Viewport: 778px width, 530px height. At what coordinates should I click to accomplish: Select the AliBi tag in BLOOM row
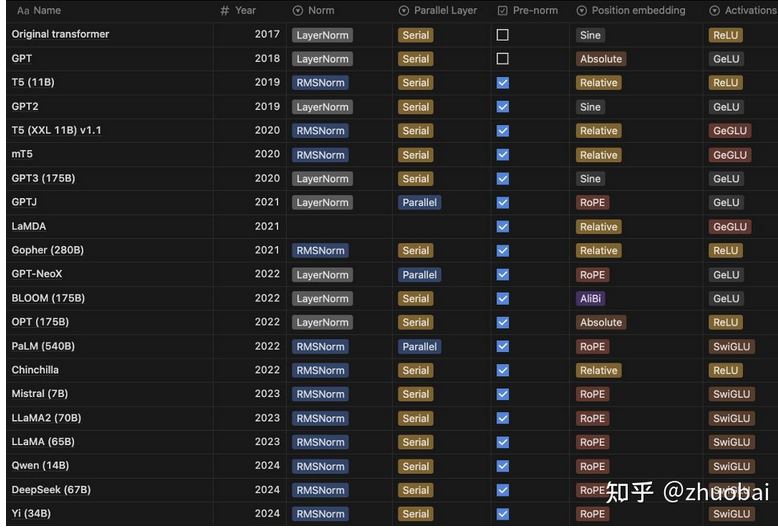(590, 298)
